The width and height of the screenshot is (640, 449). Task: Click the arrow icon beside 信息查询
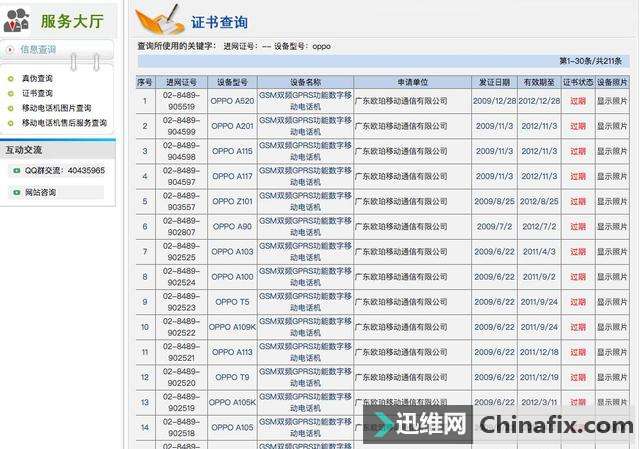tap(10, 50)
